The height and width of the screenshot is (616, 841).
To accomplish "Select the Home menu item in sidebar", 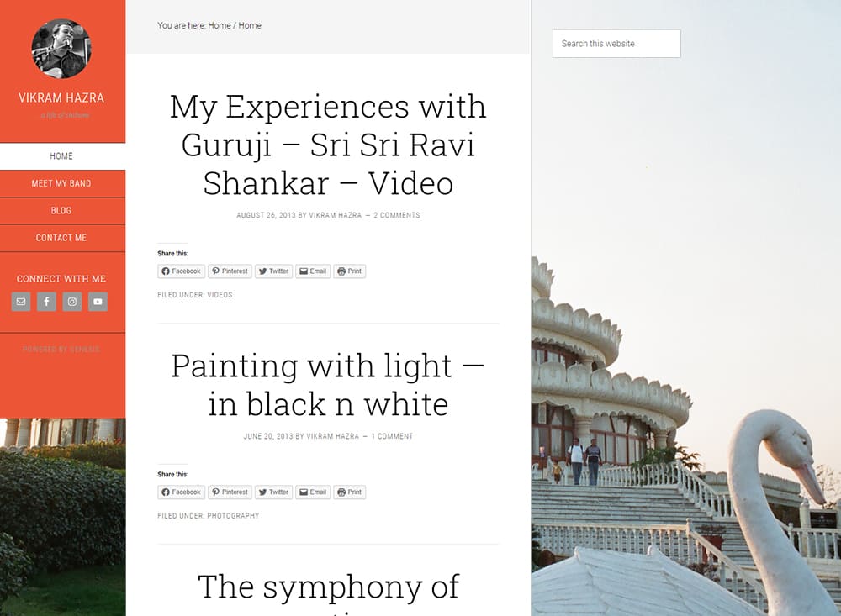I will point(61,156).
